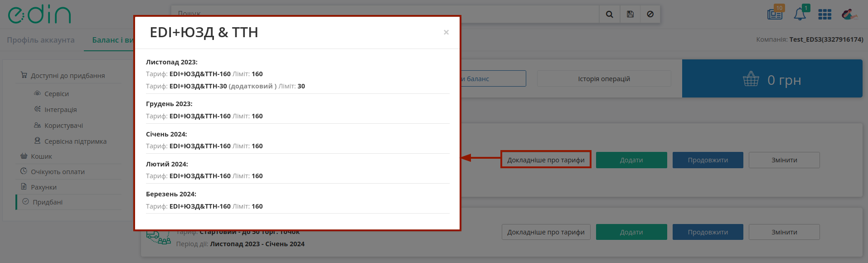Viewport: 868px width, 263px height.
Task: Open Очікують оплати in sidebar
Action: point(58,172)
